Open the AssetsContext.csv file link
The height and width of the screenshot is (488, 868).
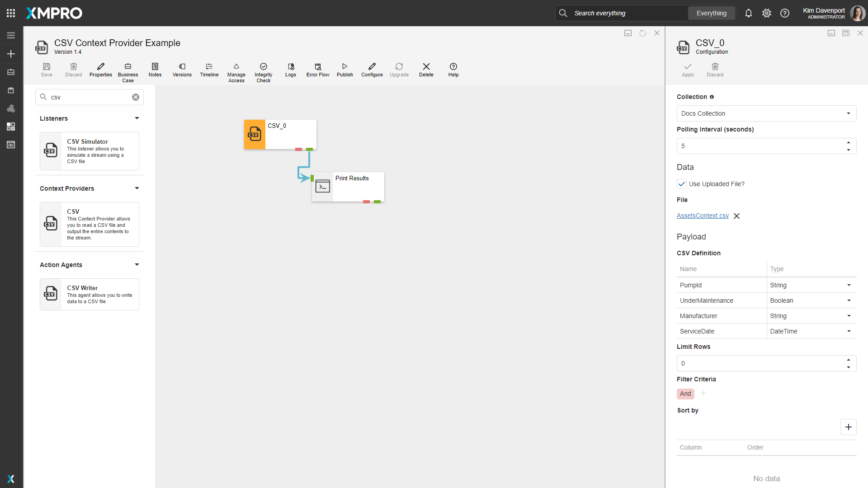point(703,216)
